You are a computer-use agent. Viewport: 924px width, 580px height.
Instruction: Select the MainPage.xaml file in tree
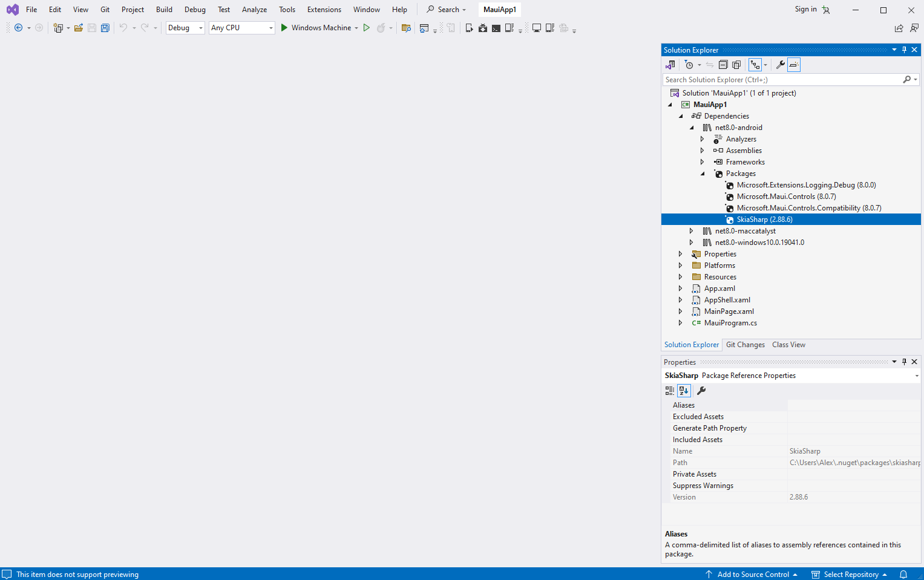(729, 311)
